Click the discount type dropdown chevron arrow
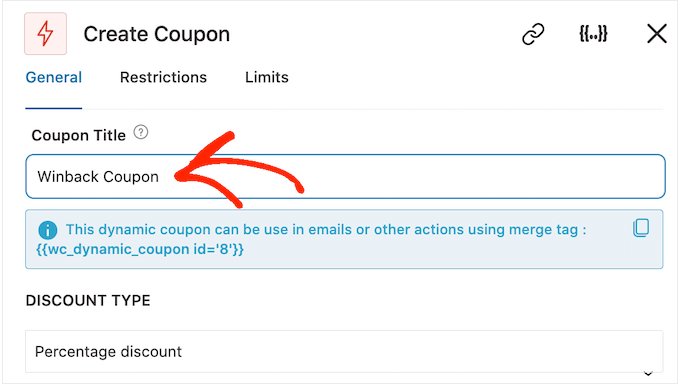This screenshot has height=387, width=680. coord(648,374)
